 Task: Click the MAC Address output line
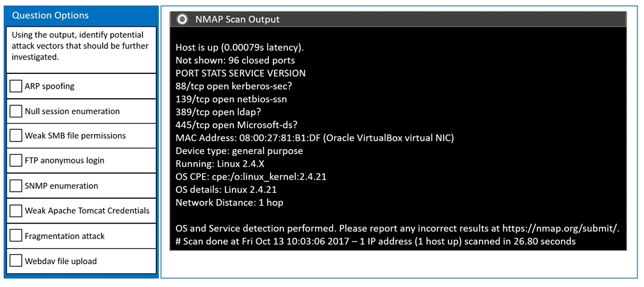(x=314, y=138)
